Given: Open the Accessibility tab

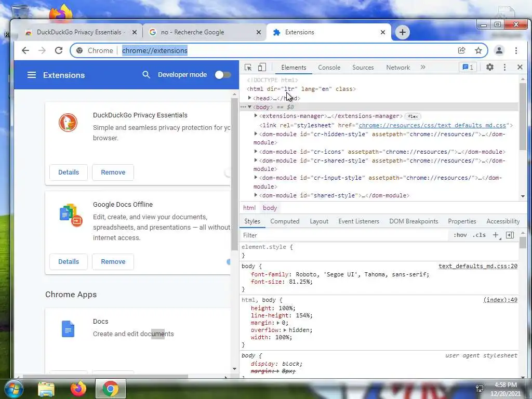Looking at the screenshot, I should point(503,221).
